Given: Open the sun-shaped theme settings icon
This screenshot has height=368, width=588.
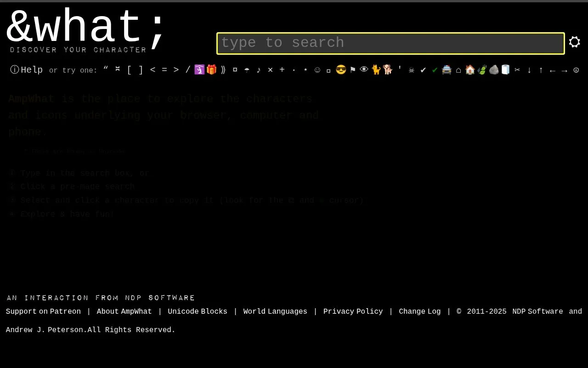Looking at the screenshot, I should pos(574,42).
